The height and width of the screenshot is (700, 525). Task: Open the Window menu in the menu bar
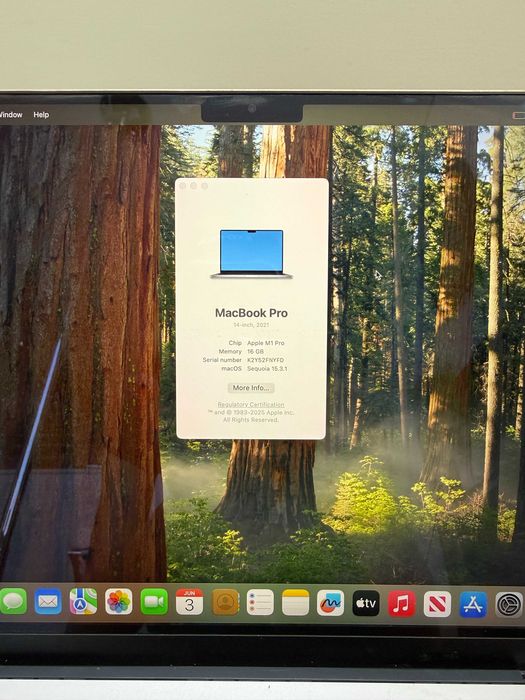11,115
